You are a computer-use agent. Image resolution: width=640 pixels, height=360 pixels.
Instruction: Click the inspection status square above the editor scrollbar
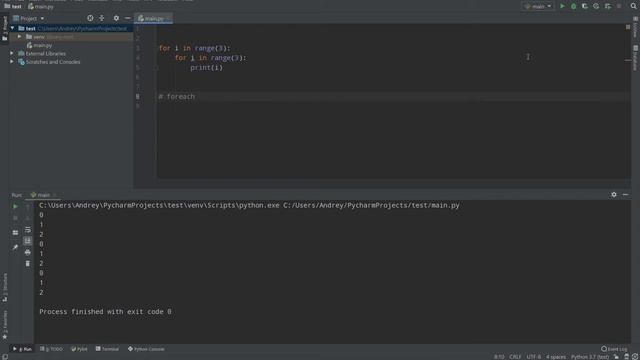(x=628, y=27)
